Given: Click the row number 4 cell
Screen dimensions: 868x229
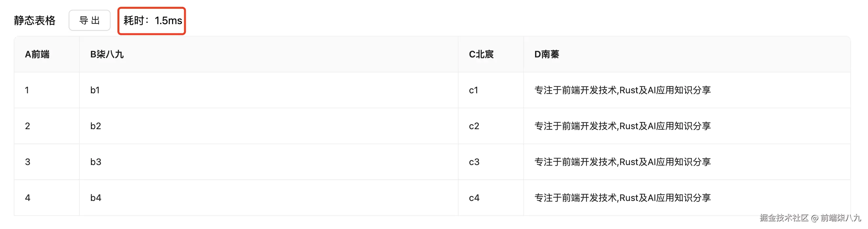Looking at the screenshot, I should click(x=27, y=198).
